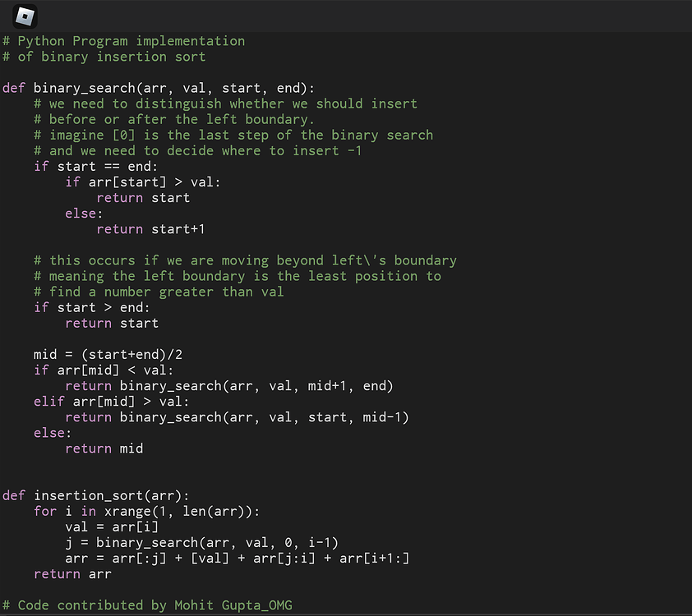Click the recursive call with mid+1 argument
The image size is (692, 616).
pyautogui.click(x=230, y=385)
